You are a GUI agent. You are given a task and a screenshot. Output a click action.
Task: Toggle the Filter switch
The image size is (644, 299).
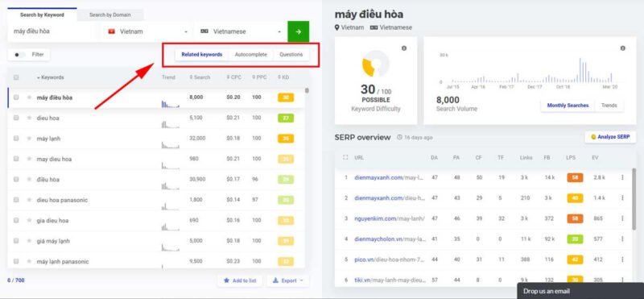[x=19, y=55]
